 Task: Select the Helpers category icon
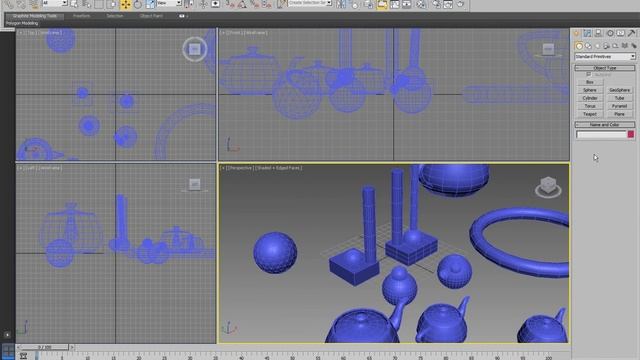click(616, 46)
